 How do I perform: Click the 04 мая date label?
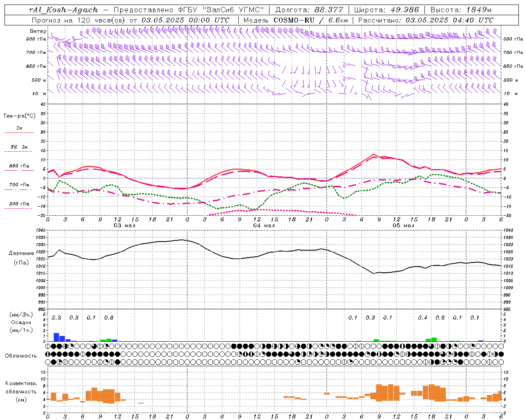(x=264, y=226)
